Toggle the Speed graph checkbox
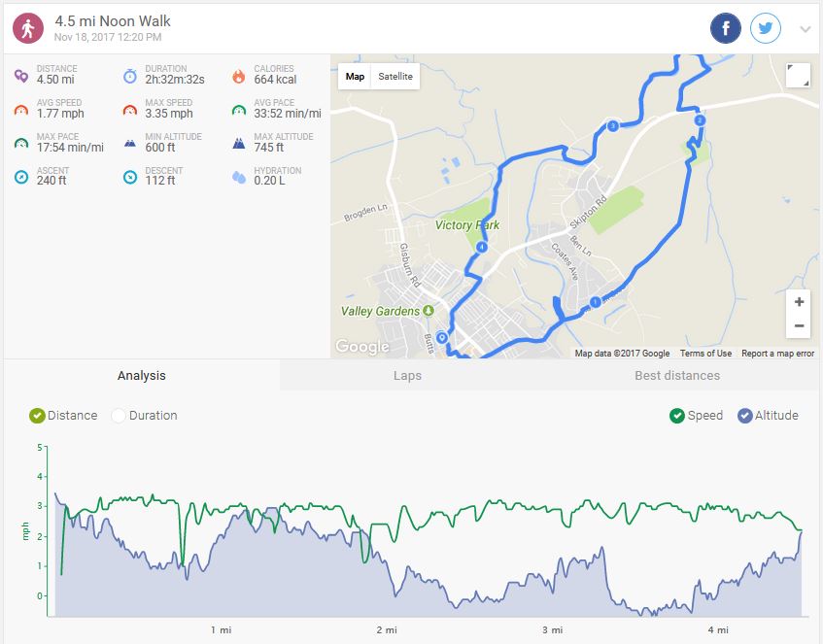 click(677, 416)
